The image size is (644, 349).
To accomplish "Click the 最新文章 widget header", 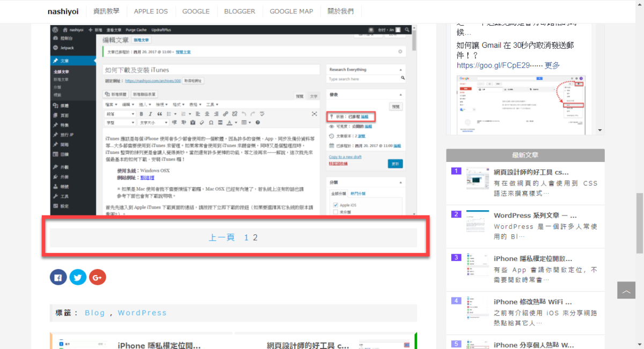I will coord(525,155).
